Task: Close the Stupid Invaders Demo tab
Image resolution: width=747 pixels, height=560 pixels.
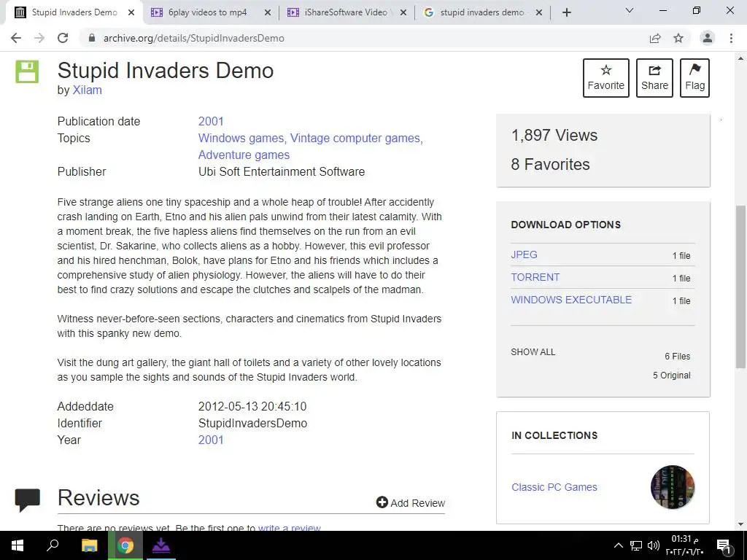Action: pyautogui.click(x=131, y=12)
